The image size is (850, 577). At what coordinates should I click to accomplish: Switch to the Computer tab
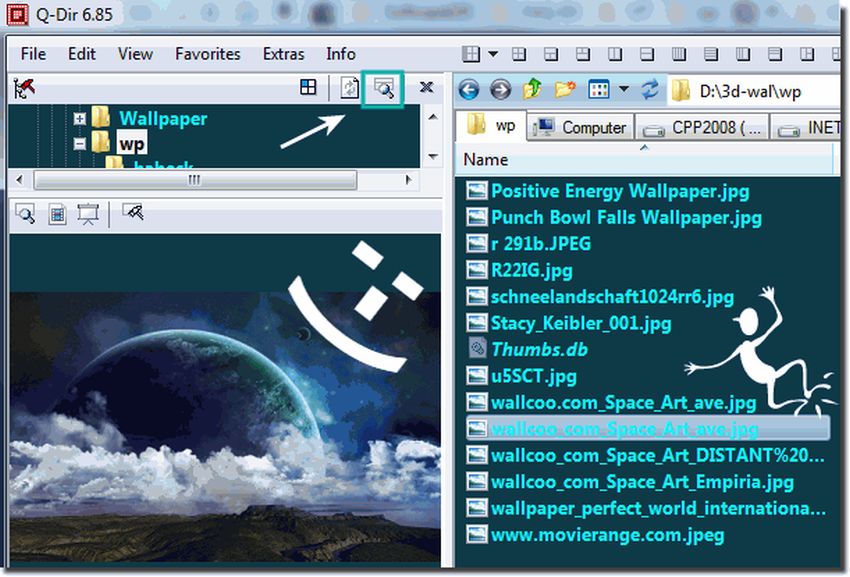click(582, 127)
